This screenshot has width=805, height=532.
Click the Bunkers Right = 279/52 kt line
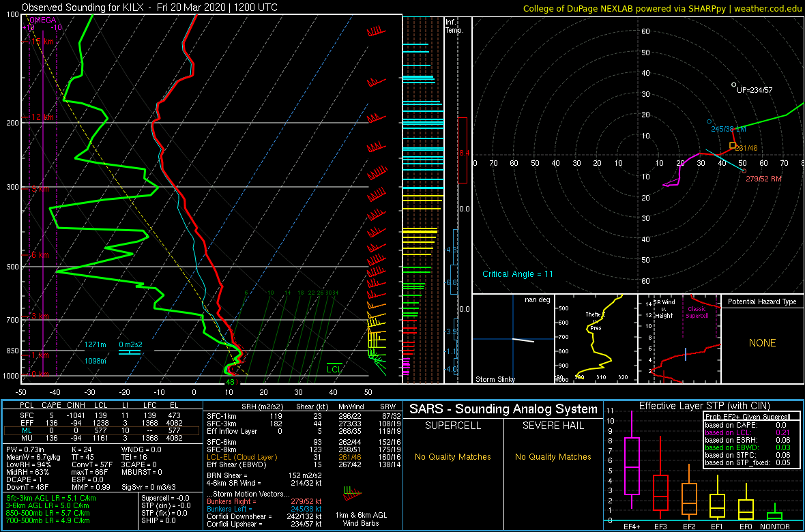point(264,501)
